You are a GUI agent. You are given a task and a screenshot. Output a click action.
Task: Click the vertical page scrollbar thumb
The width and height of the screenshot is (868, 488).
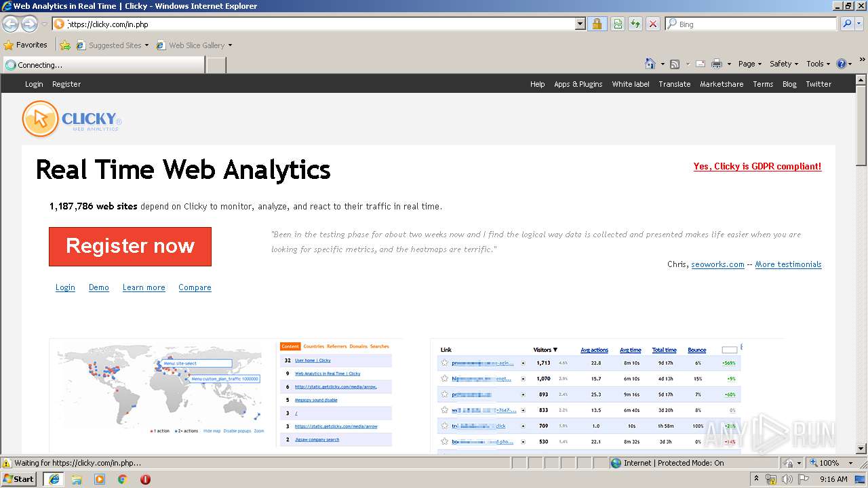[861, 125]
